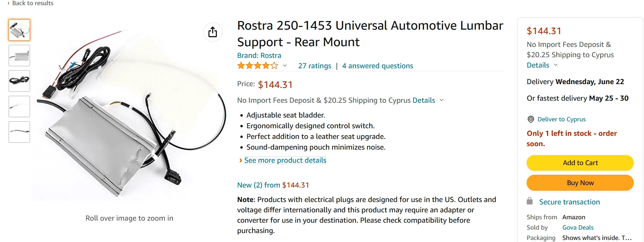Viewport: 644px width, 242px height.
Task: Select the fifth product thumbnail image
Action: coord(19,132)
